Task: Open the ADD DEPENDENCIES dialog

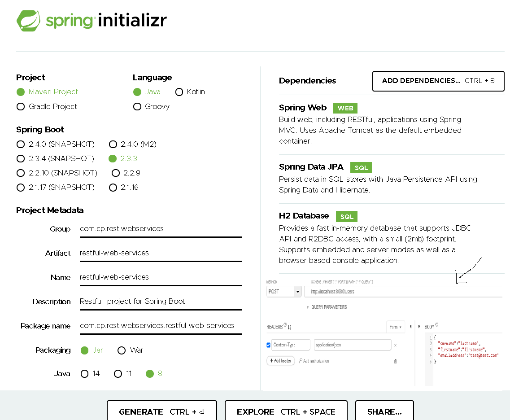Action: click(x=438, y=81)
